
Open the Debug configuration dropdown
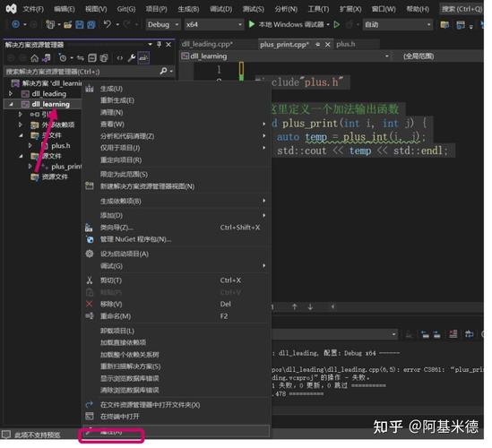point(163,24)
